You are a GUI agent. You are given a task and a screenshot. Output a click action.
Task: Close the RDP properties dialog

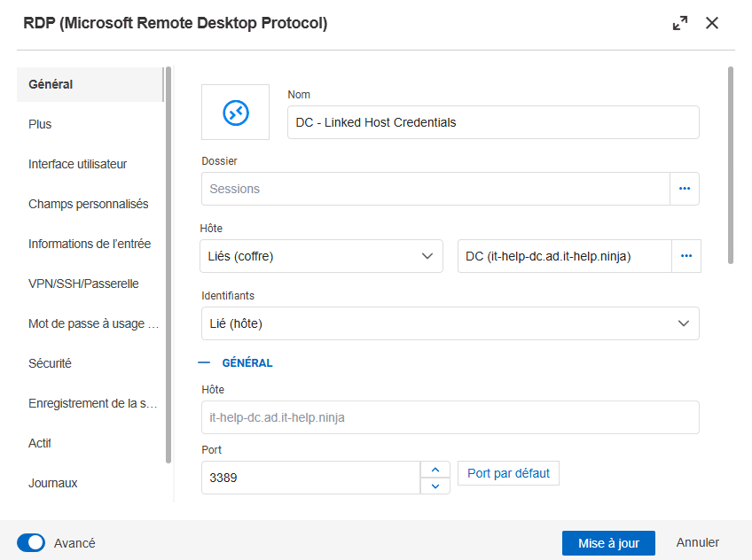coord(711,24)
